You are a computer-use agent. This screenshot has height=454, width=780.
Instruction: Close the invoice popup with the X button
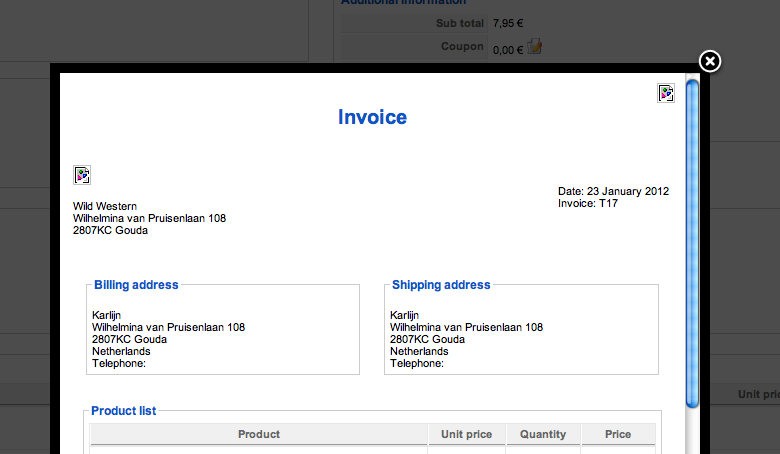pos(709,62)
